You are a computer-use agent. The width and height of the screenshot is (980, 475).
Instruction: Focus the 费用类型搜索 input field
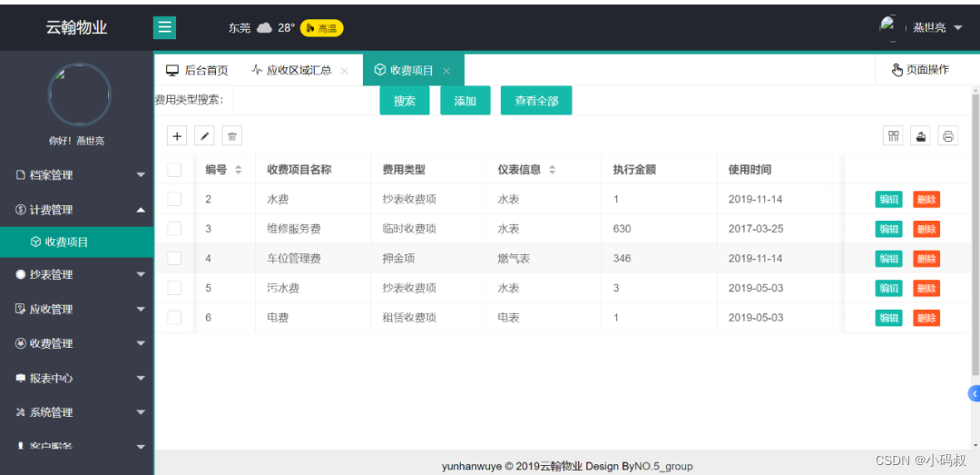(304, 101)
